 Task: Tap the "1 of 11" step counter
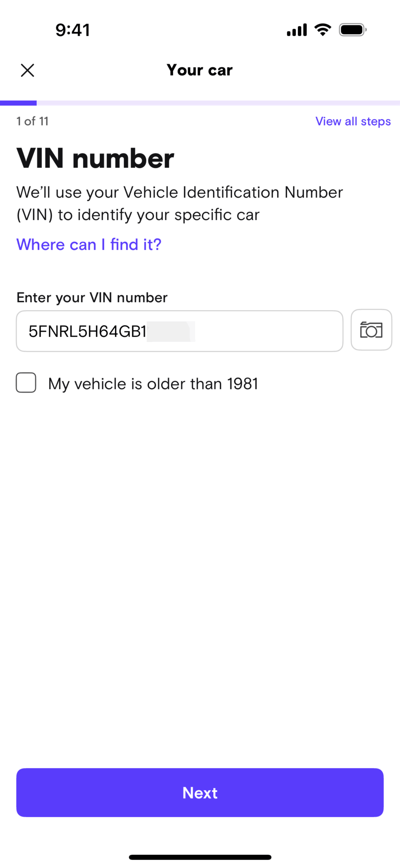pos(33,121)
